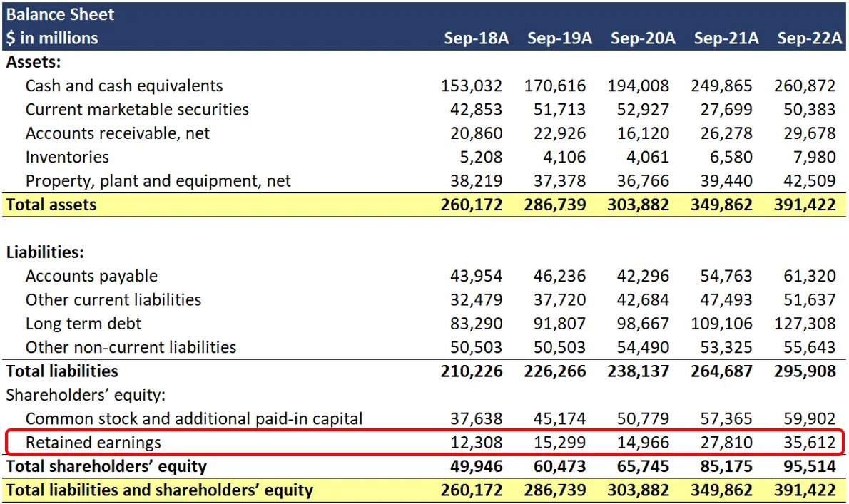
Task: Select the Cash and cash equivalents row label
Action: coord(124,86)
